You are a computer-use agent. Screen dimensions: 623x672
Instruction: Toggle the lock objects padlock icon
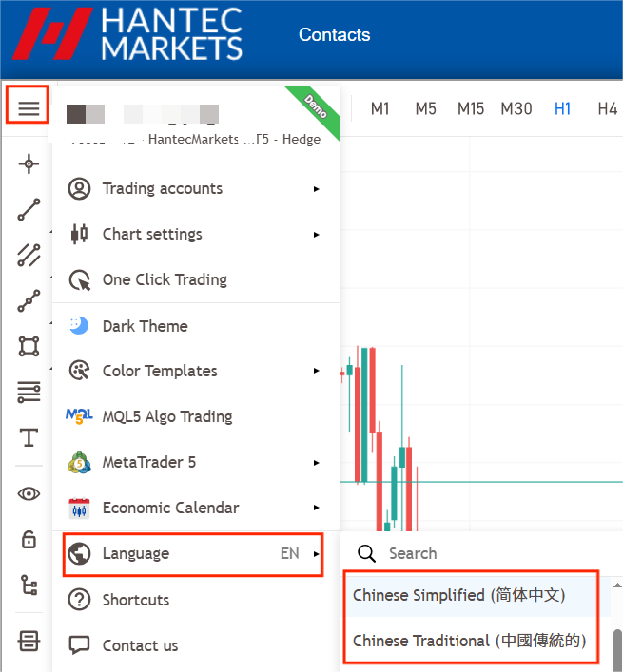[x=29, y=539]
